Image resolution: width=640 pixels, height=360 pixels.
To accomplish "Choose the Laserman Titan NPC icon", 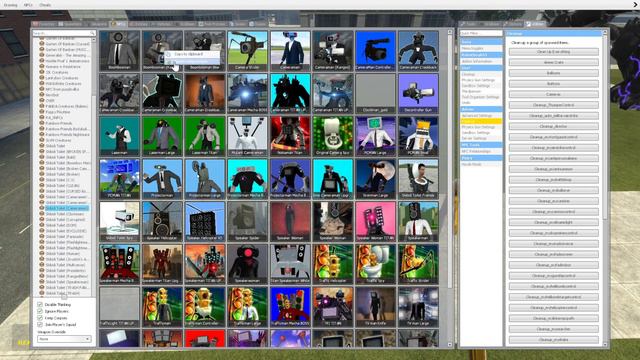I will [x=205, y=136].
